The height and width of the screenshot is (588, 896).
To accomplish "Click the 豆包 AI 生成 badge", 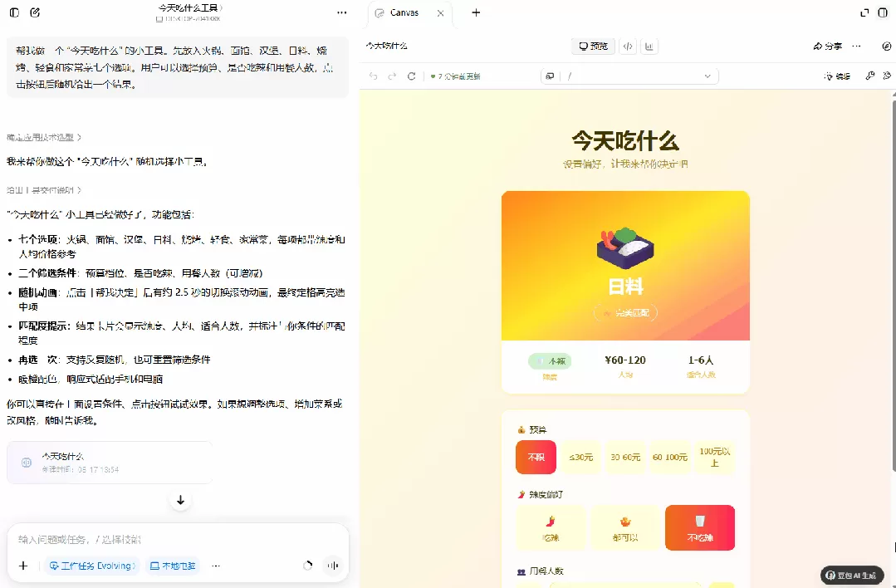I will tap(852, 576).
